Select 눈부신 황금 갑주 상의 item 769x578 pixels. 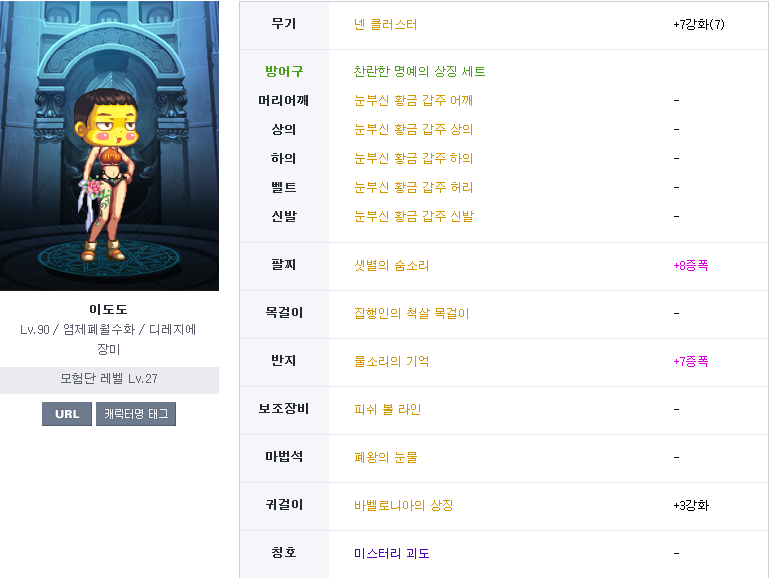413,129
